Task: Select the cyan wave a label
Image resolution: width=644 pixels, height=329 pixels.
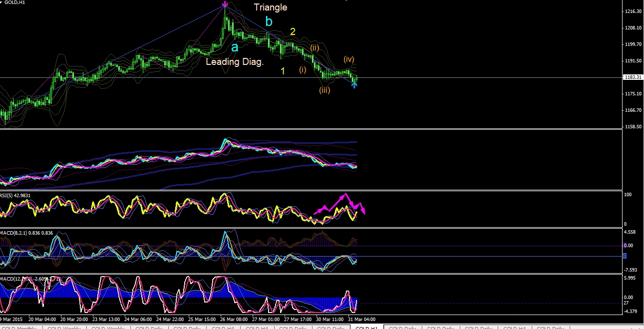Action: [235, 48]
